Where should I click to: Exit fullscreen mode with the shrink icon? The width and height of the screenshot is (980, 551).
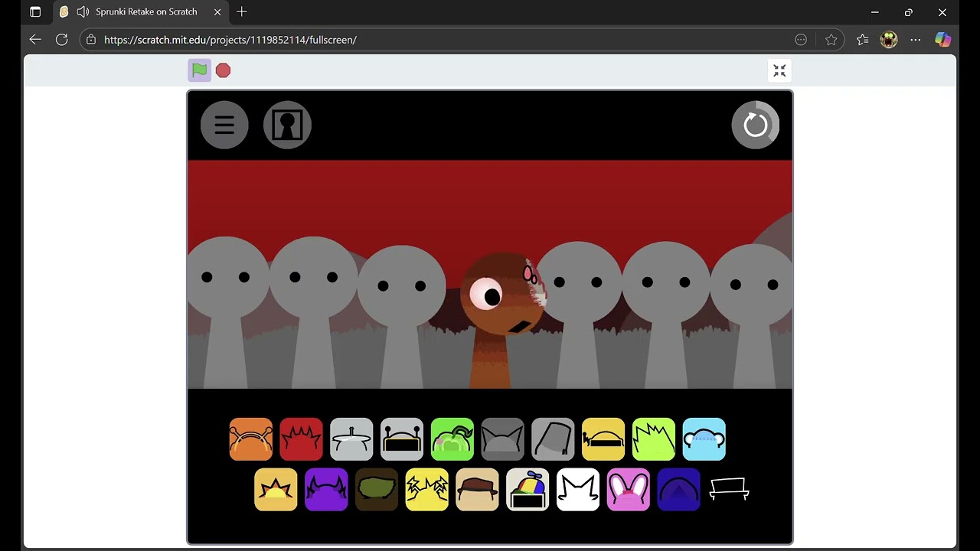[779, 70]
